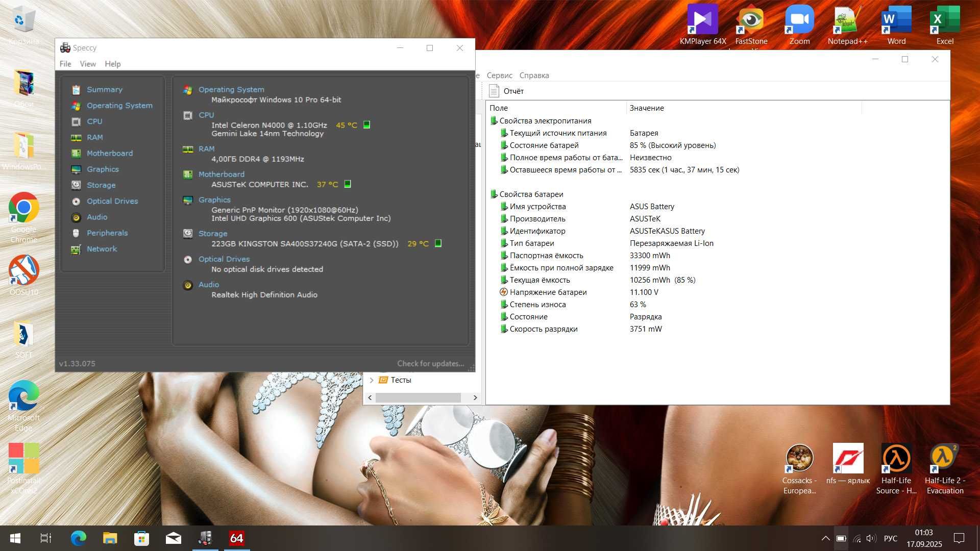Launch Excel from desktop

pos(945,25)
